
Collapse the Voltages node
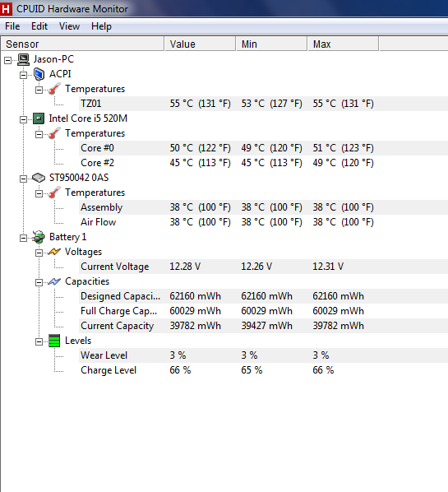click(x=39, y=253)
